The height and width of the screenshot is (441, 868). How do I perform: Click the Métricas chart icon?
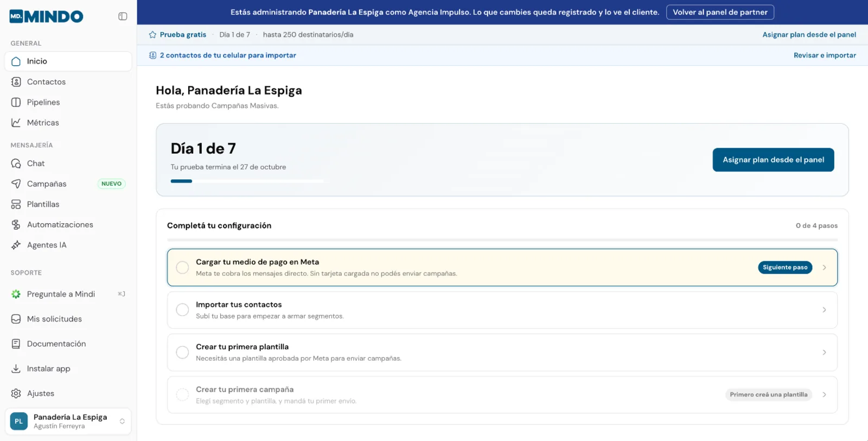(16, 123)
